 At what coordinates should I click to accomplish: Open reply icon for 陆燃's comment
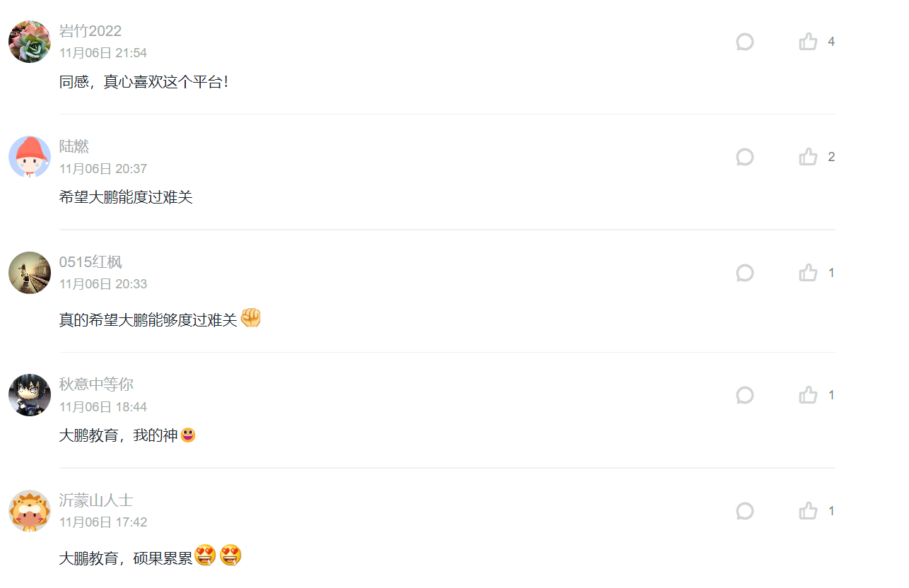[745, 157]
